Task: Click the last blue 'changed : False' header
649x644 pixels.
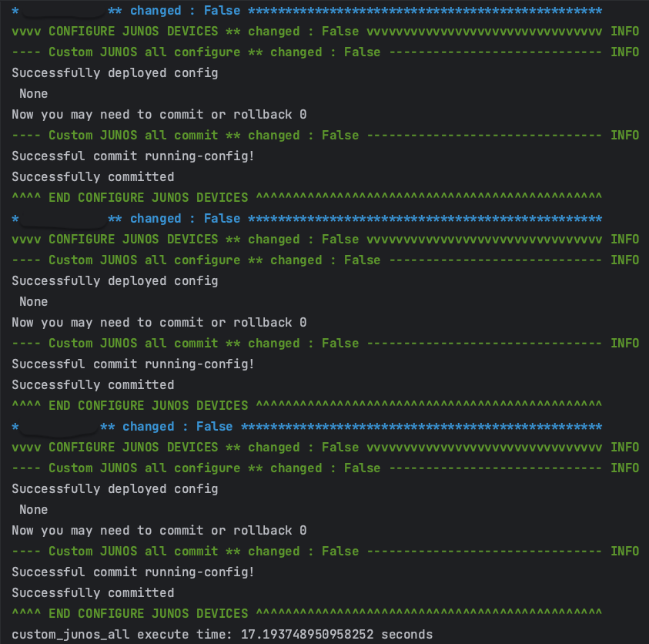Action: point(306,427)
